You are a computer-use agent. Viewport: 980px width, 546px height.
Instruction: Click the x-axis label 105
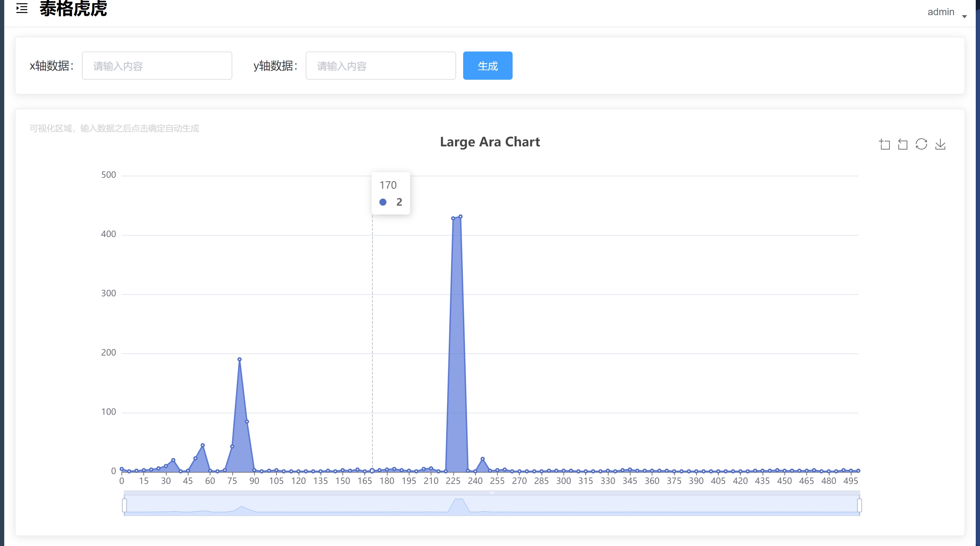click(x=276, y=481)
